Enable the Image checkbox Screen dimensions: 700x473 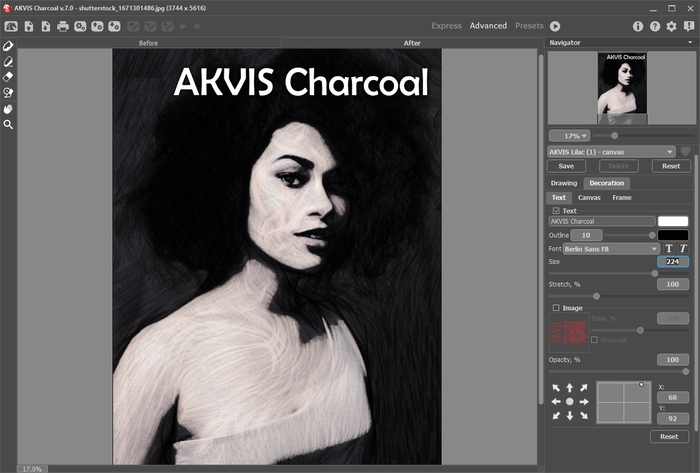click(x=556, y=308)
